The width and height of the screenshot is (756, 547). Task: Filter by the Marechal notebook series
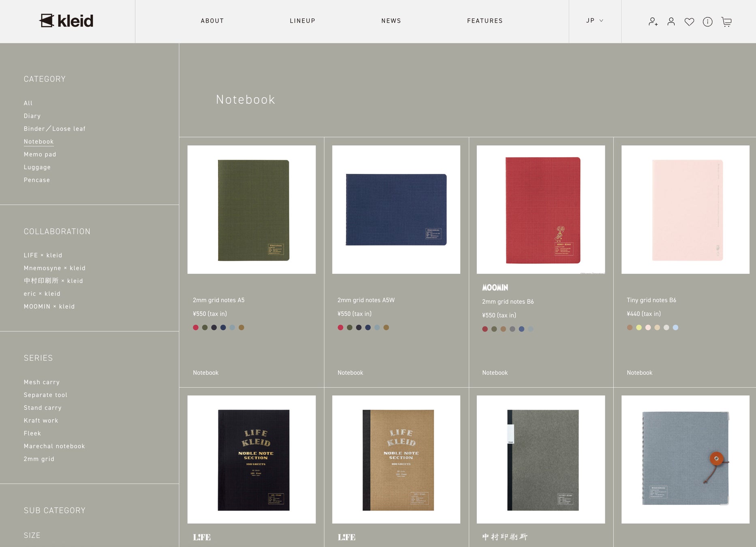tap(54, 446)
